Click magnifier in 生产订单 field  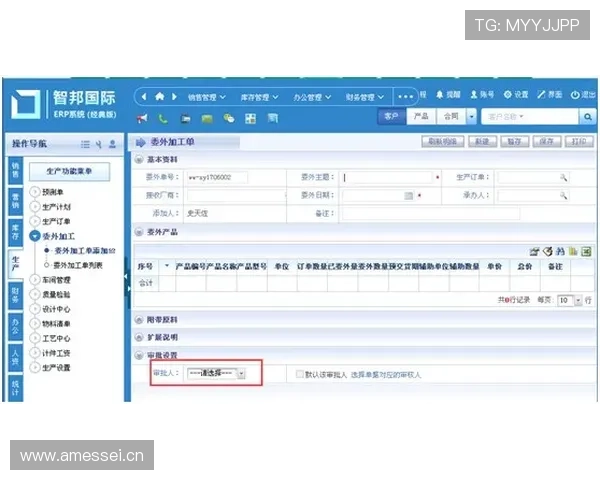563,177
